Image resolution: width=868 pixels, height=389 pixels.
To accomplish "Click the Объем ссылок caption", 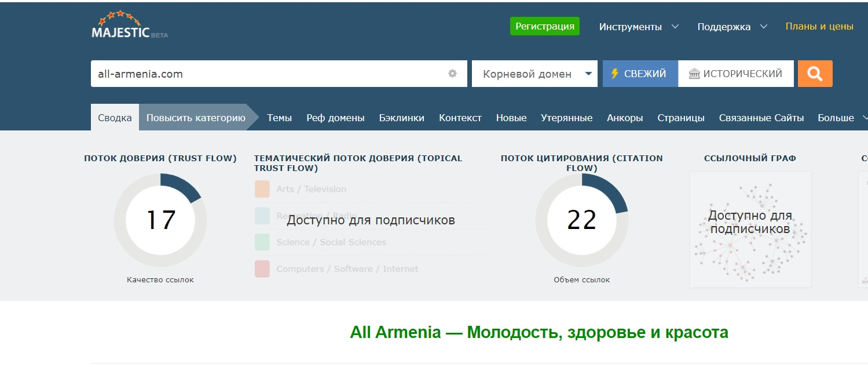I will (582, 280).
